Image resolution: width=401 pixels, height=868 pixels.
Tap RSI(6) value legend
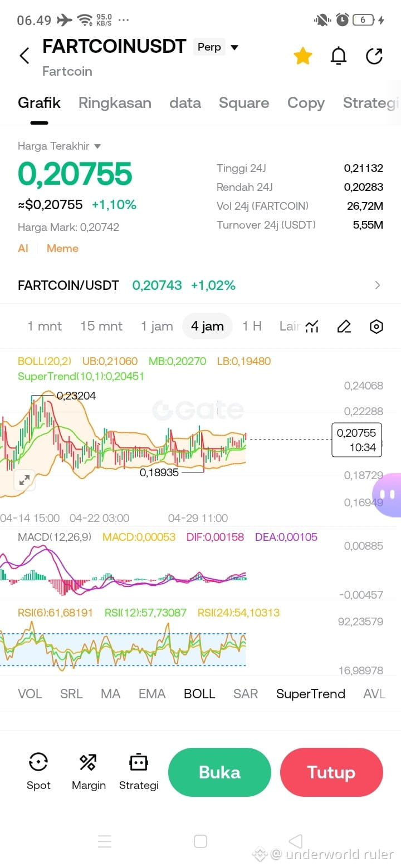click(x=56, y=613)
